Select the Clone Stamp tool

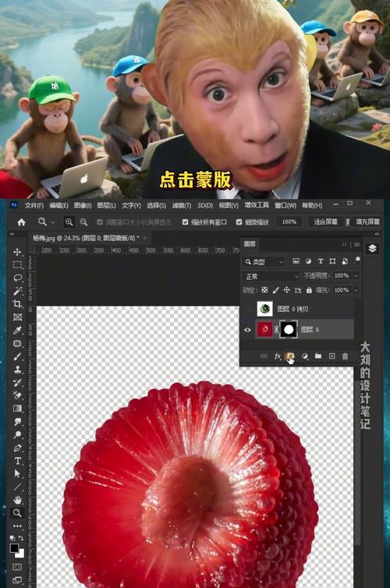coord(17,370)
